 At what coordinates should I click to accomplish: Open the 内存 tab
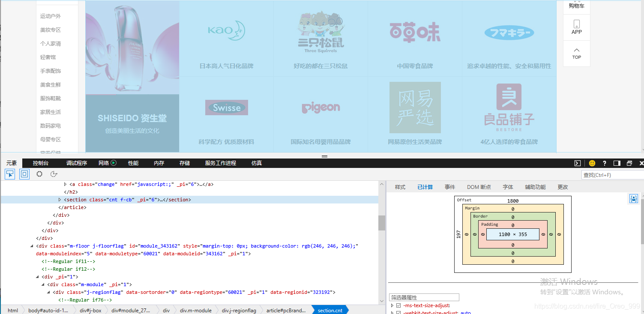pos(159,163)
